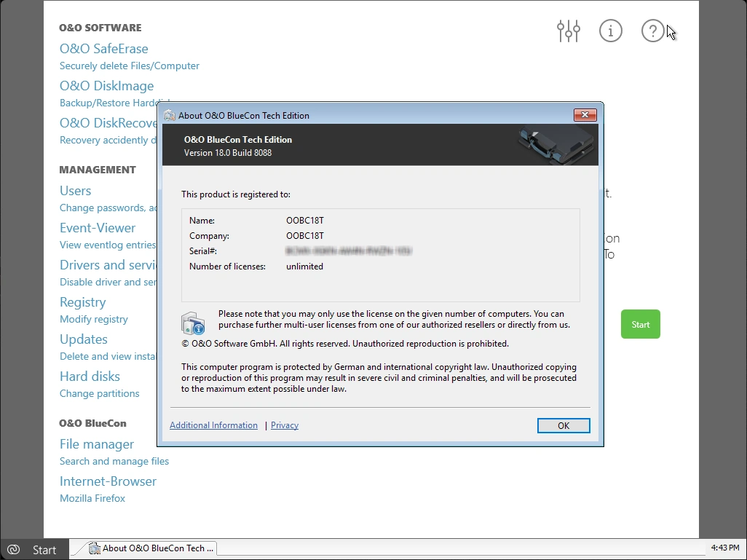Open the Users management entry
The width and height of the screenshot is (747, 560).
tap(75, 191)
